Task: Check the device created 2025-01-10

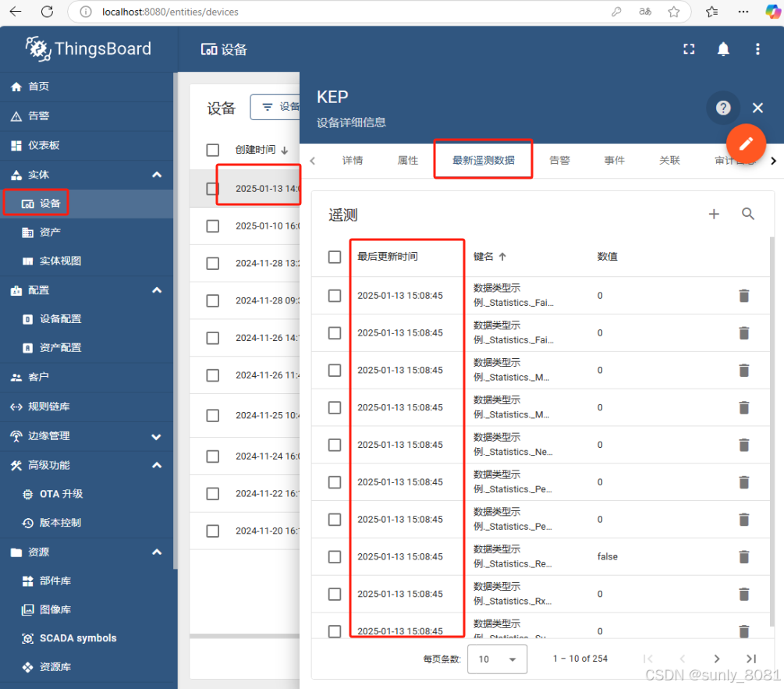Action: (212, 226)
